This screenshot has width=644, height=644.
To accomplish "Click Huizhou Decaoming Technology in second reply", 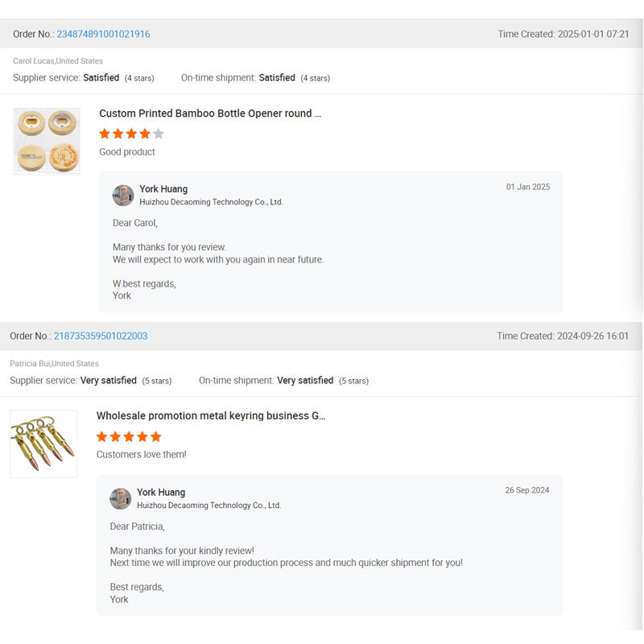I will coord(208,506).
